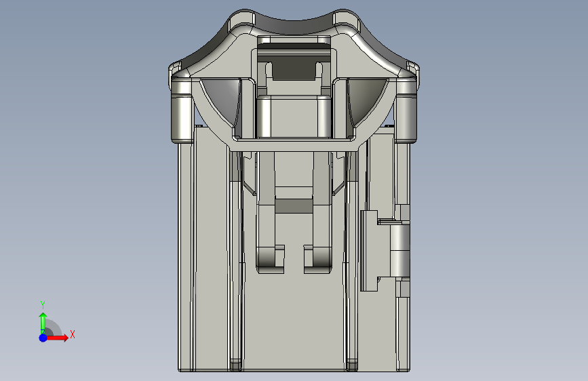Click the red X axis arrow of the triad
Screen dimensions: 588x381
click(57, 338)
